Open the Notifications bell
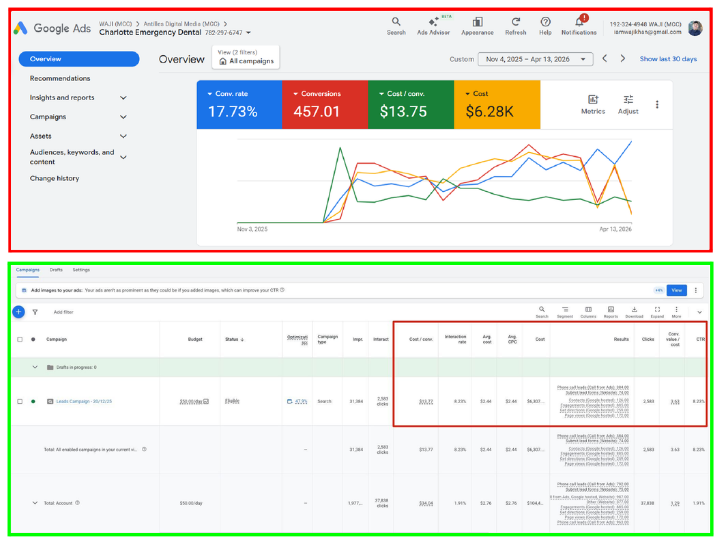The width and height of the screenshot is (721, 544). (579, 22)
